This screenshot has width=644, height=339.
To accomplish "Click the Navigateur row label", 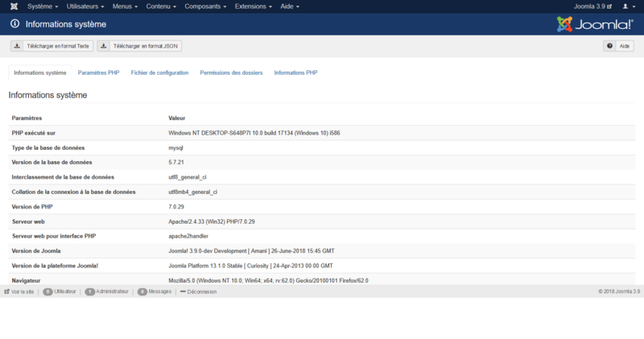I will click(26, 281).
